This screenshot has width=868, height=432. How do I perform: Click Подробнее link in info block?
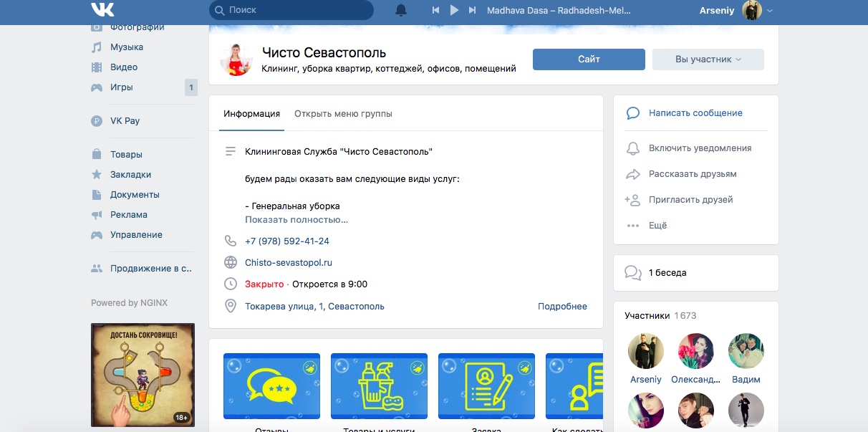[x=562, y=307]
